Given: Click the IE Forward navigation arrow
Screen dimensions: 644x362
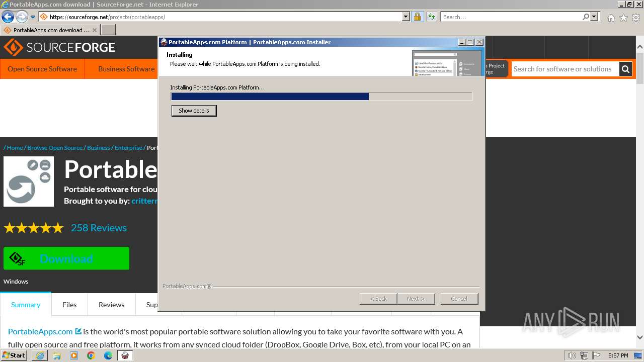Looking at the screenshot, I should coord(22,17).
